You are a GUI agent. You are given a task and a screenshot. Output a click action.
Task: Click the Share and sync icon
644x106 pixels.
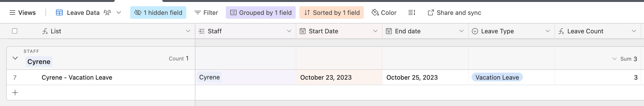[x=430, y=12]
